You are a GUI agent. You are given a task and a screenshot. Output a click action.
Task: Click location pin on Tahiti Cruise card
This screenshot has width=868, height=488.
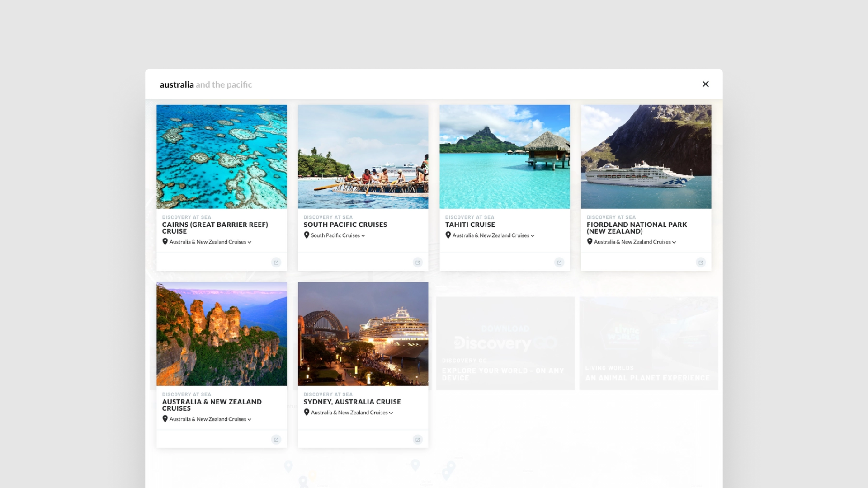click(x=448, y=235)
